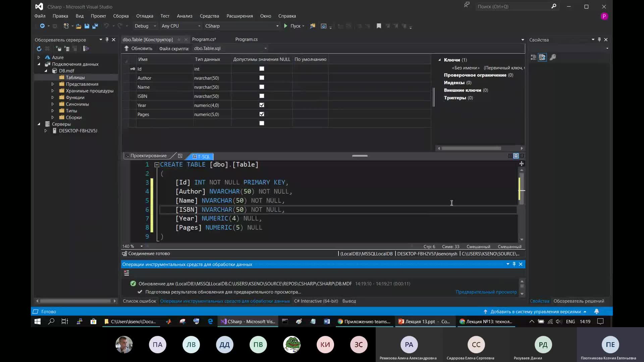
Task: Click the Open File folder icon
Action: coord(78,26)
